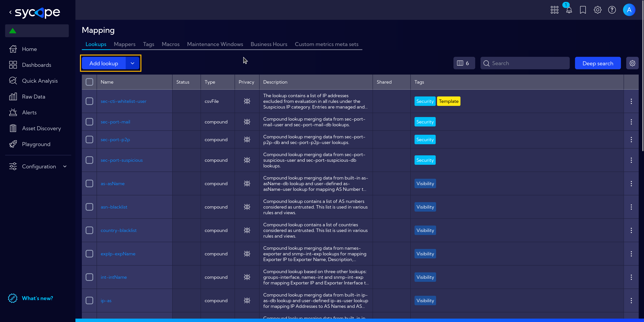Open table settings gear beside Deep search

632,63
